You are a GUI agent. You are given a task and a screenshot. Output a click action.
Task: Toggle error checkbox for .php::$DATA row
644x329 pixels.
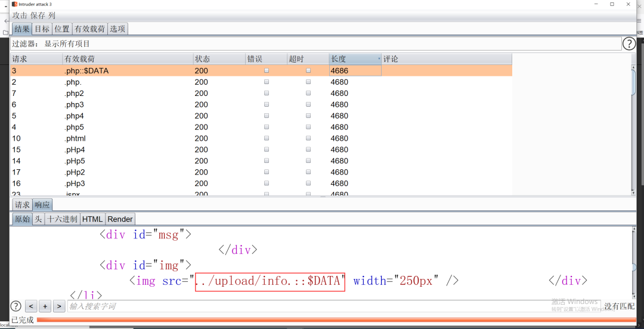267,70
